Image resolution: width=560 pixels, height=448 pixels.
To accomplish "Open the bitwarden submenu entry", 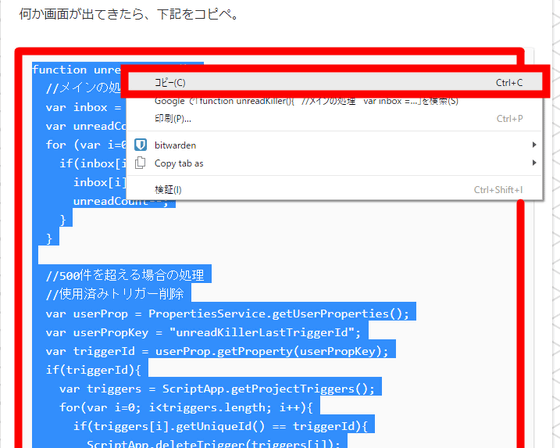I will pyautogui.click(x=335, y=145).
